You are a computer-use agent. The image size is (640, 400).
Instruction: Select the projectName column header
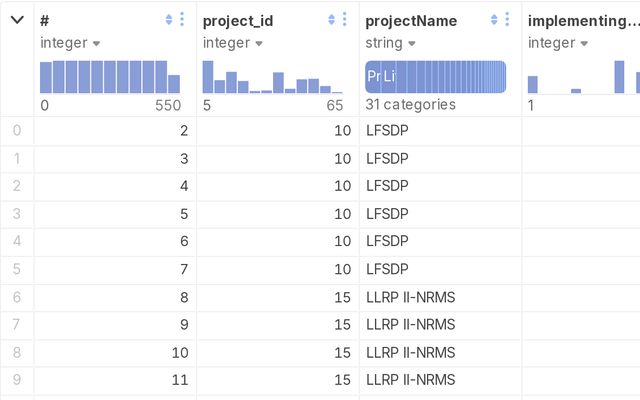(411, 20)
